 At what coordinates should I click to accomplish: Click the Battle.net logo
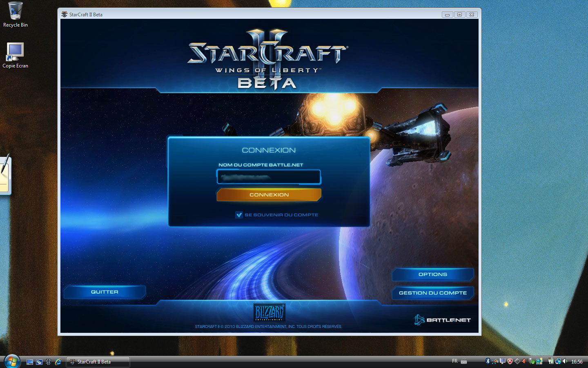click(442, 320)
